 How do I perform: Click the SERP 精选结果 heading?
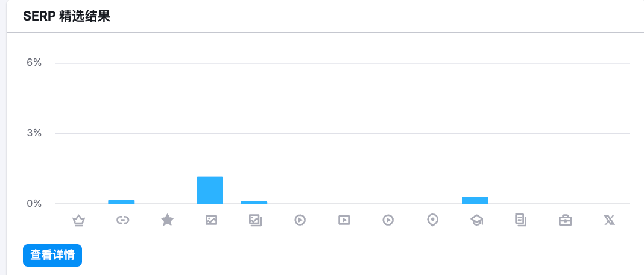tap(66, 16)
